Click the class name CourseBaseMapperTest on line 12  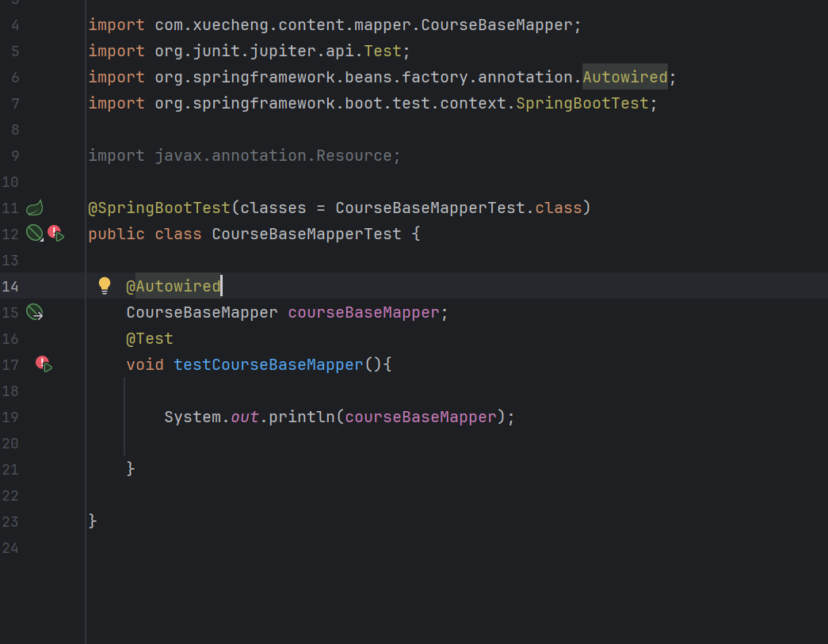tap(307, 234)
